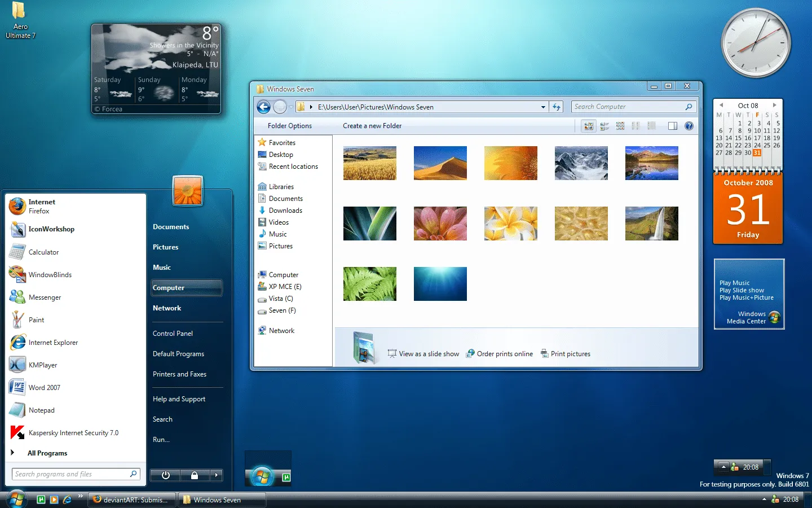Open the blue underwater picture thumbnail
The image size is (812, 508).
pos(440,284)
